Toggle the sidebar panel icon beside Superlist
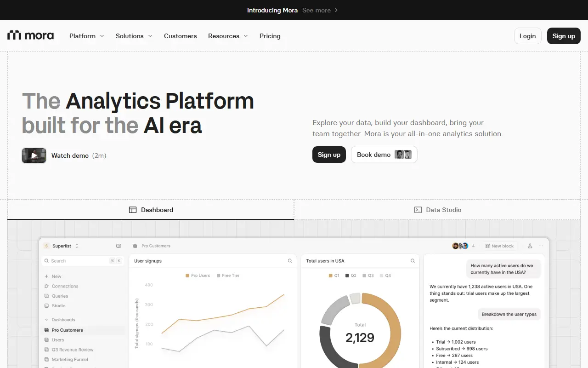The height and width of the screenshot is (368, 588). tap(119, 246)
